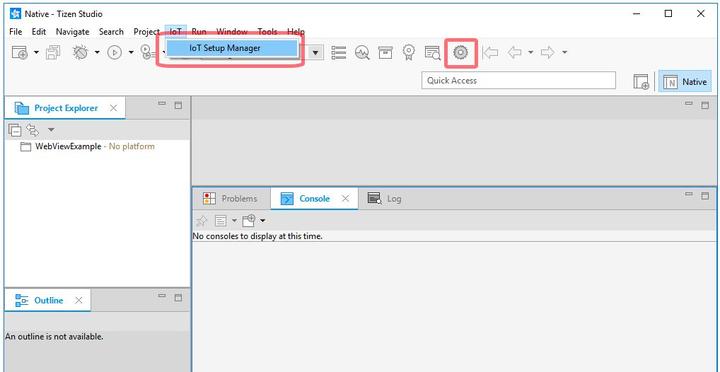Click the Run play button icon
The image size is (720, 372).
coord(114,53)
